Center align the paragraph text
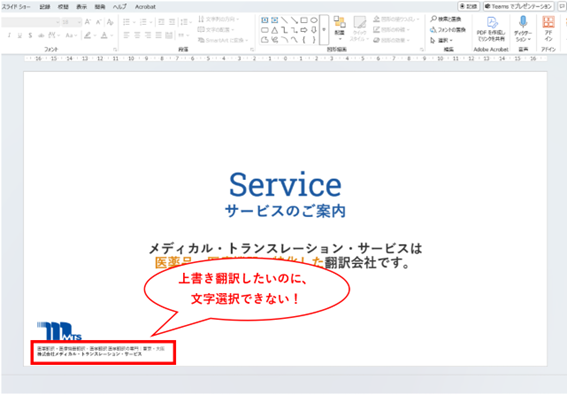 [137, 35]
